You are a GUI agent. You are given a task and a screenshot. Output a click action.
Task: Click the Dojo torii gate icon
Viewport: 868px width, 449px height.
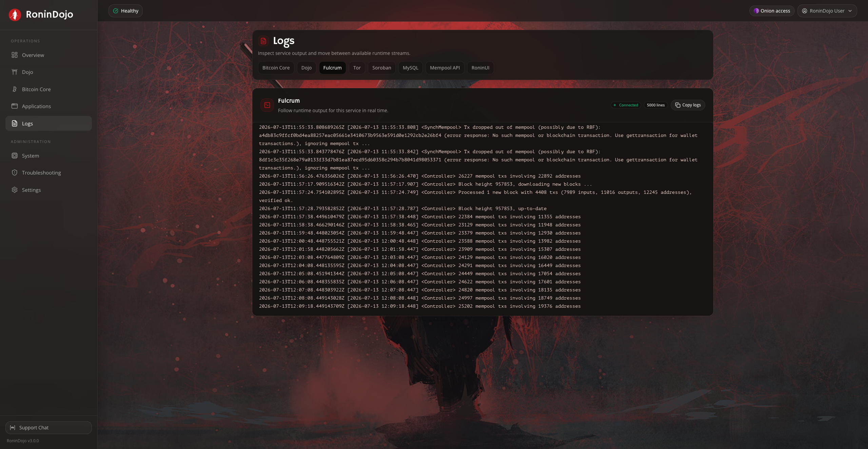(x=15, y=72)
